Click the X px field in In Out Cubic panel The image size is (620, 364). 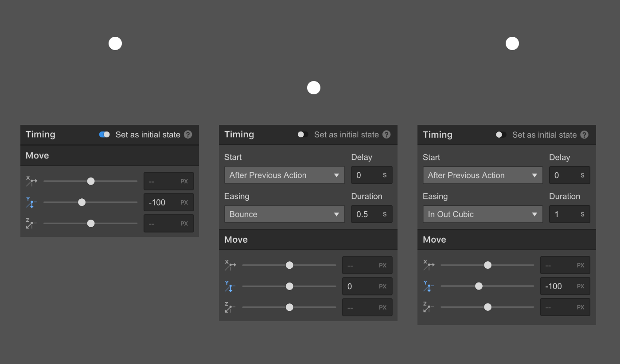click(x=565, y=265)
